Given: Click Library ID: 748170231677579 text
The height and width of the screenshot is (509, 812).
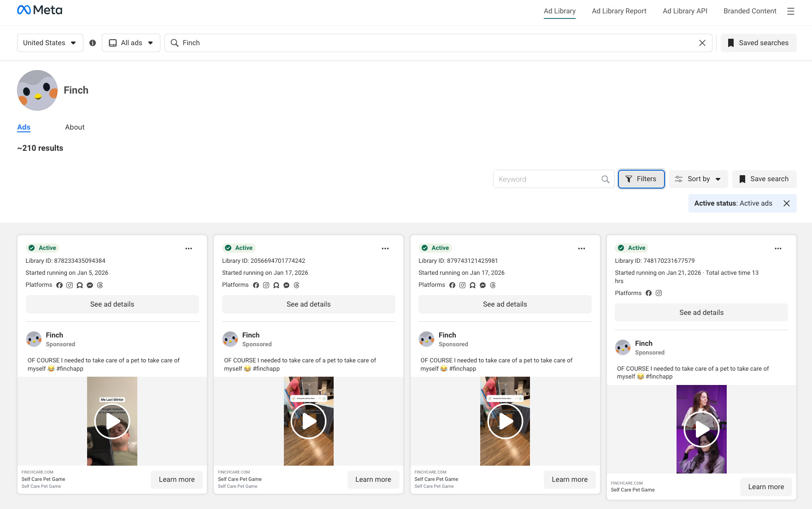Looking at the screenshot, I should point(654,261).
